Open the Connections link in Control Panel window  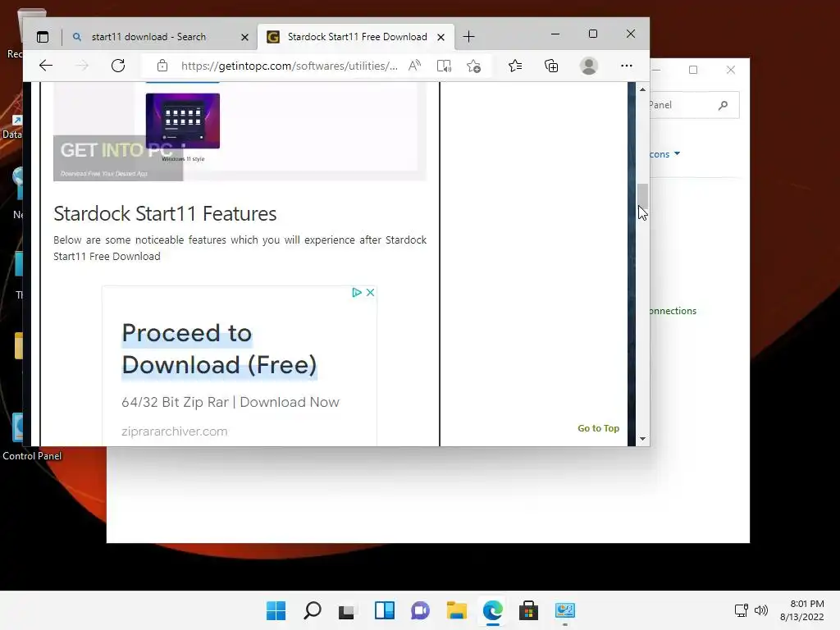[673, 311]
